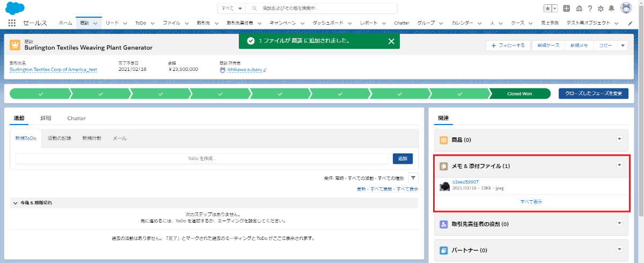
Task: Click the Salesforce cloud logo
Action: point(15,8)
